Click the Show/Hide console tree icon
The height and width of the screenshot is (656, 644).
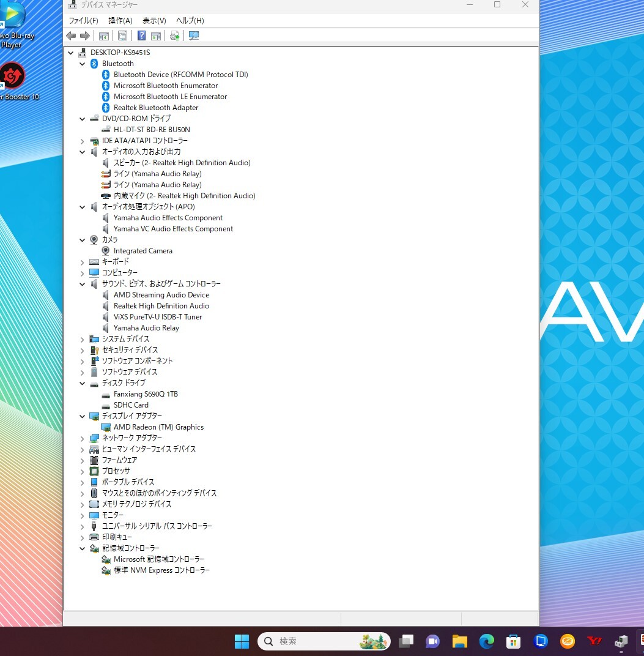point(104,36)
